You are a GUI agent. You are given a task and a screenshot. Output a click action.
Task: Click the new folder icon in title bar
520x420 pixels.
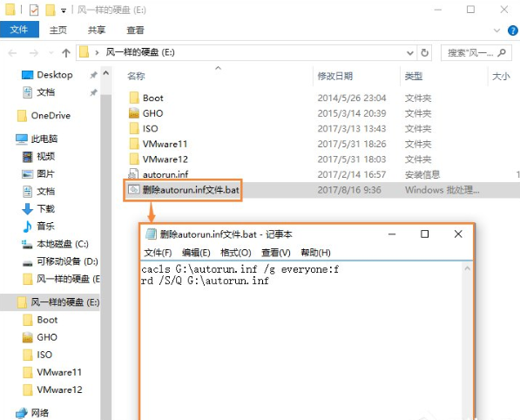50,10
